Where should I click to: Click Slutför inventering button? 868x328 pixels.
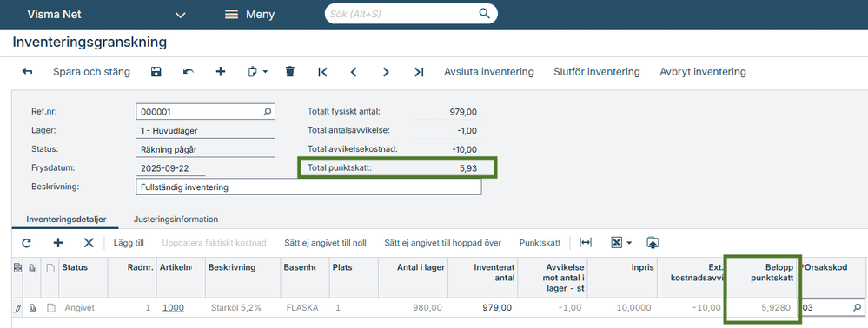[597, 72]
